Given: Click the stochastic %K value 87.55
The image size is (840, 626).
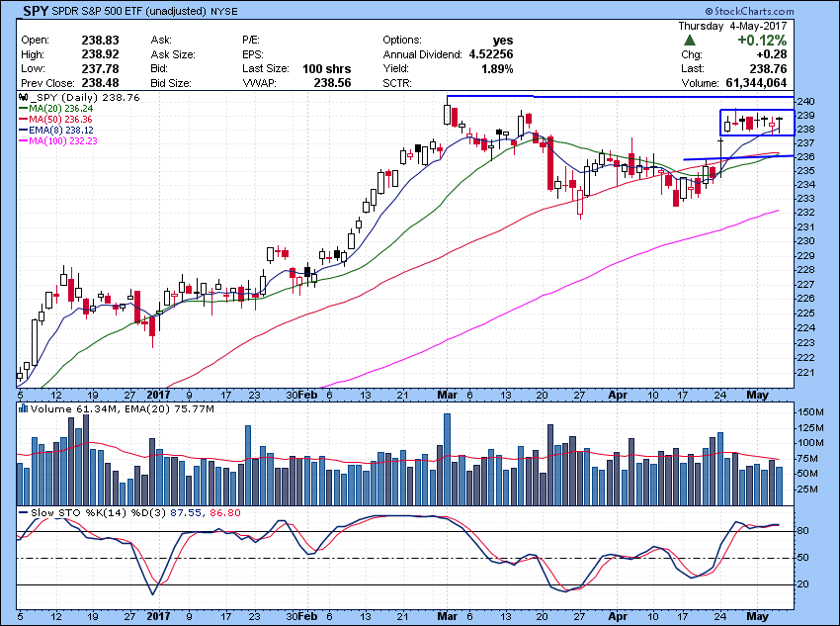Looking at the screenshot, I should point(186,513).
